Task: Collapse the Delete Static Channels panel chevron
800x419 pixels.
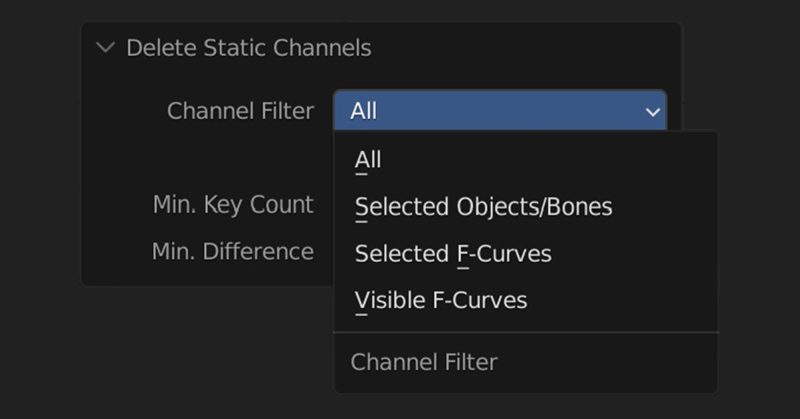Action: [x=106, y=48]
